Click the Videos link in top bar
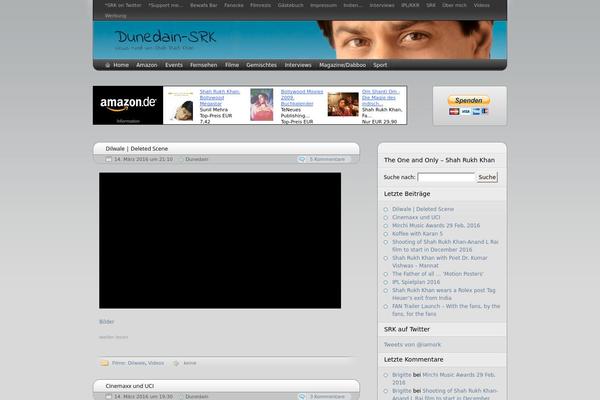This screenshot has height=400, width=600. point(481,5)
